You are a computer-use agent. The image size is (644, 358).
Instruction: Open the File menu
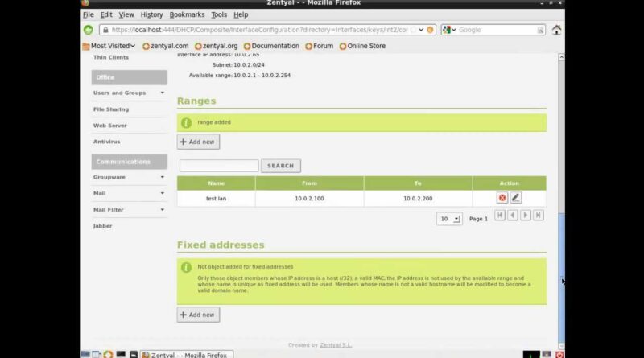coord(89,14)
